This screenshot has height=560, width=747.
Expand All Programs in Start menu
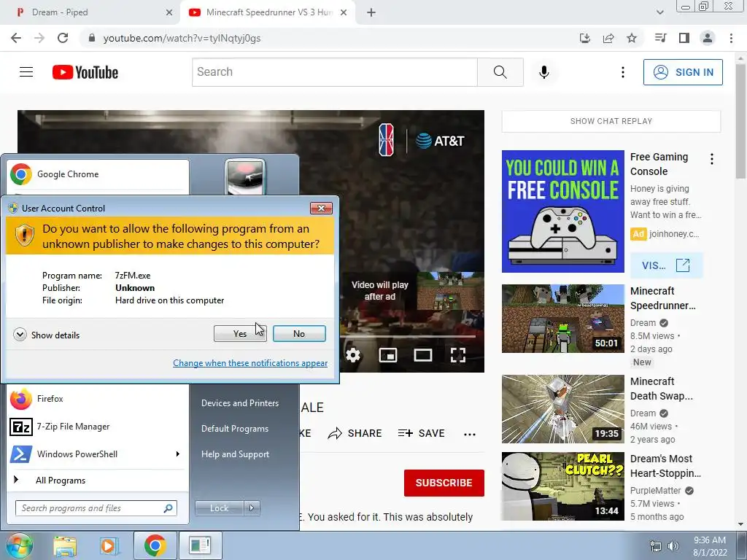97,480
